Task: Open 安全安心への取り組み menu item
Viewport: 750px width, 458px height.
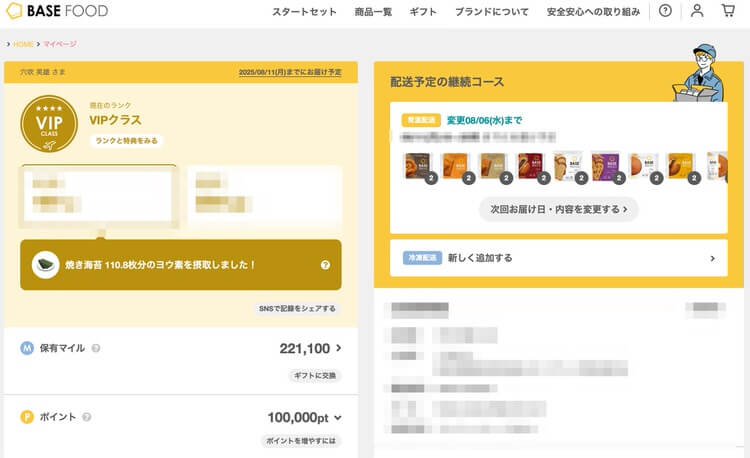Action: pos(593,12)
